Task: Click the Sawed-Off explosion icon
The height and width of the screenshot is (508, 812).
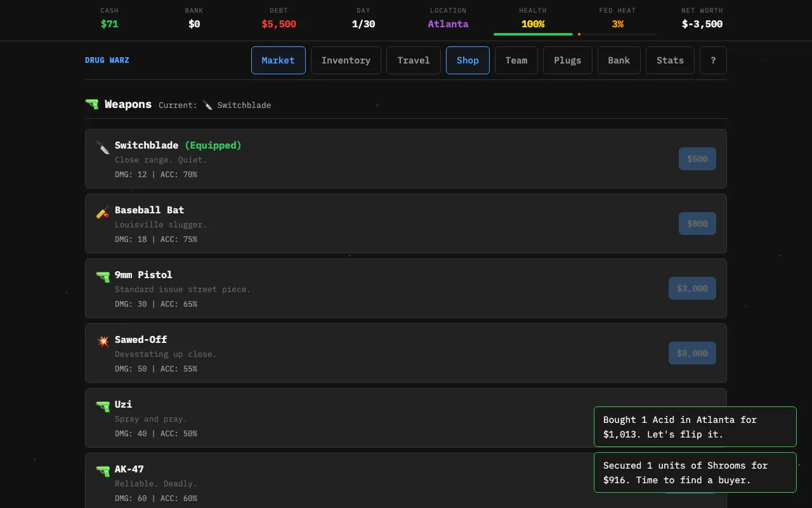Action: click(103, 342)
